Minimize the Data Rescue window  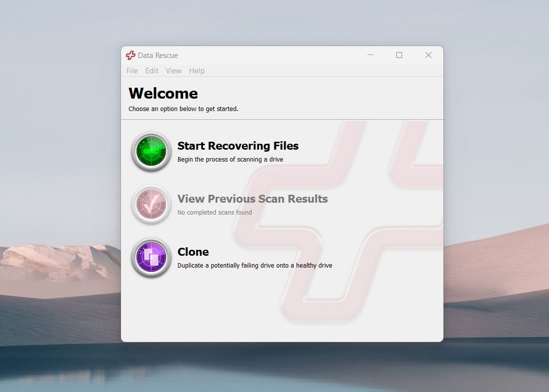[x=370, y=55]
